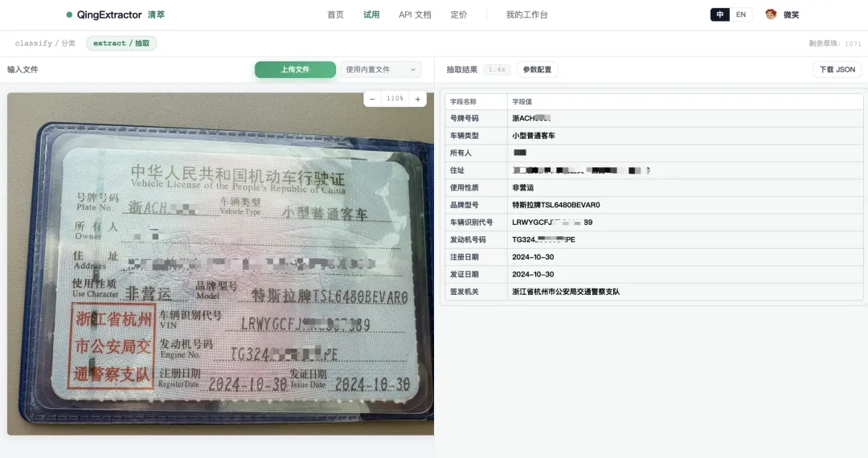This screenshot has width=868, height=458.
Task: Select the 号牌号码 field name cell
Action: 476,118
